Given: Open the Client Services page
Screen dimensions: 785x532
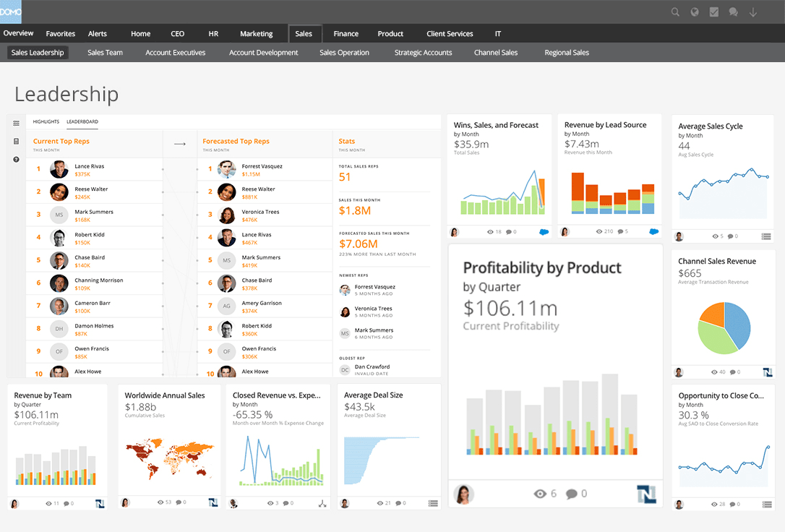Looking at the screenshot, I should pos(450,33).
